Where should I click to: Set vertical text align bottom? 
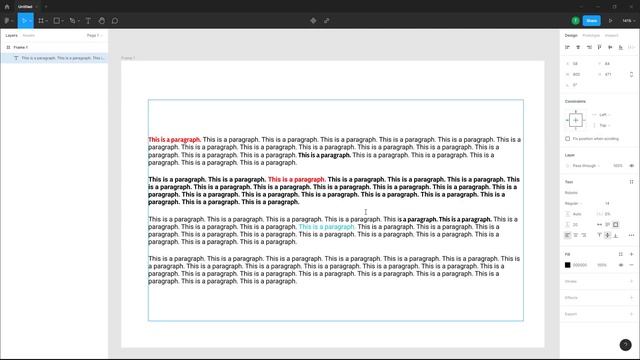tap(616, 235)
